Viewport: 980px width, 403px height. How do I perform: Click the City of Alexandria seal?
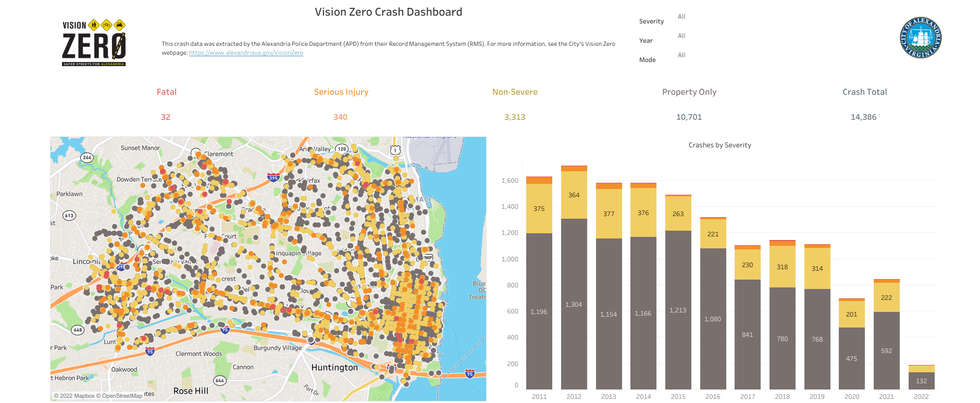[x=921, y=37]
